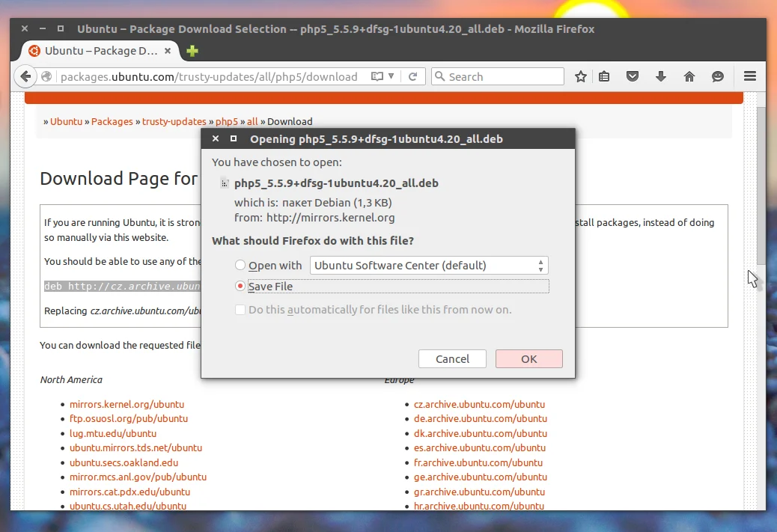Viewport: 777px width, 532px height.
Task: Maximize the Firefox window
Action: [61, 28]
